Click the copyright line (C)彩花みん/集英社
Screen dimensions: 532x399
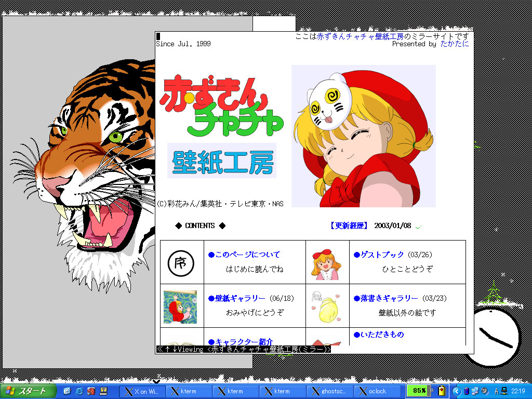(x=220, y=204)
